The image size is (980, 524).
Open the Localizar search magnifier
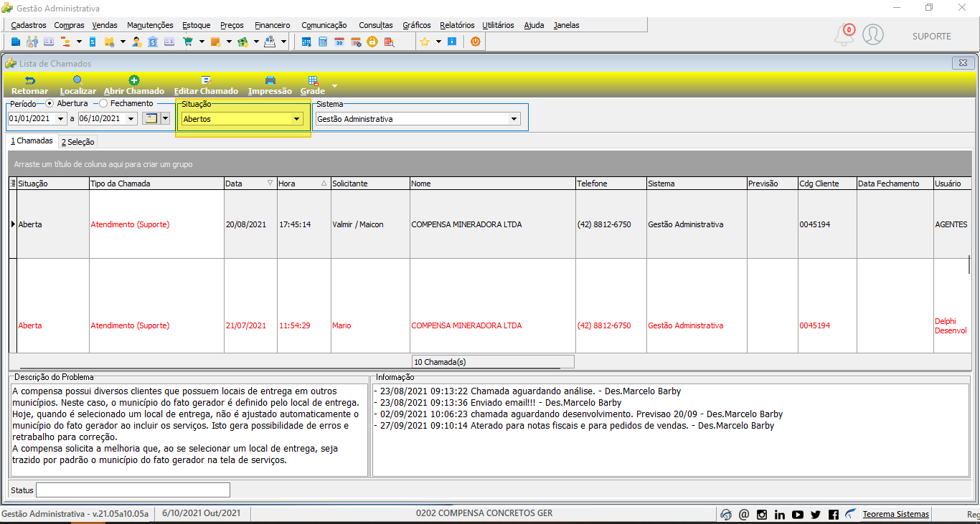pyautogui.click(x=77, y=80)
